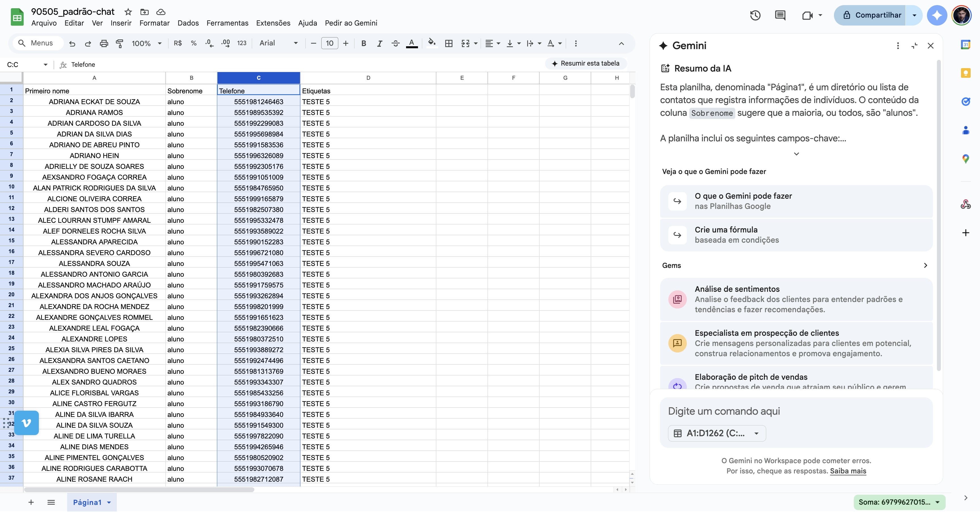Open merge cells dropdown arrow
This screenshot has height=512, width=980.
pyautogui.click(x=476, y=43)
